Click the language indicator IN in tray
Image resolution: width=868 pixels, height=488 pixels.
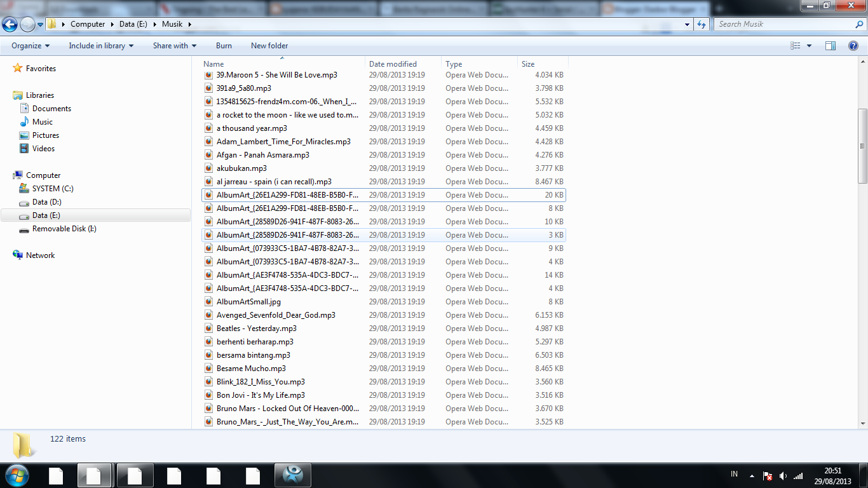click(735, 474)
